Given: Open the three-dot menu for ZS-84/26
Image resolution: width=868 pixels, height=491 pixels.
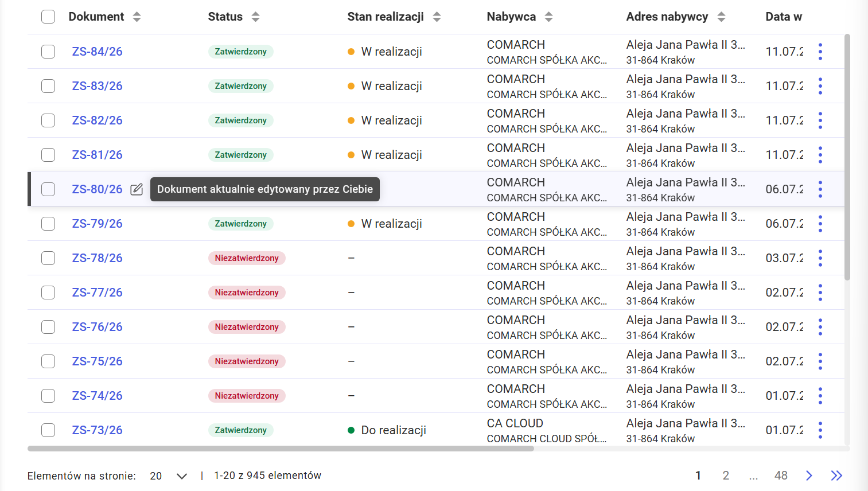Looking at the screenshot, I should [x=820, y=52].
